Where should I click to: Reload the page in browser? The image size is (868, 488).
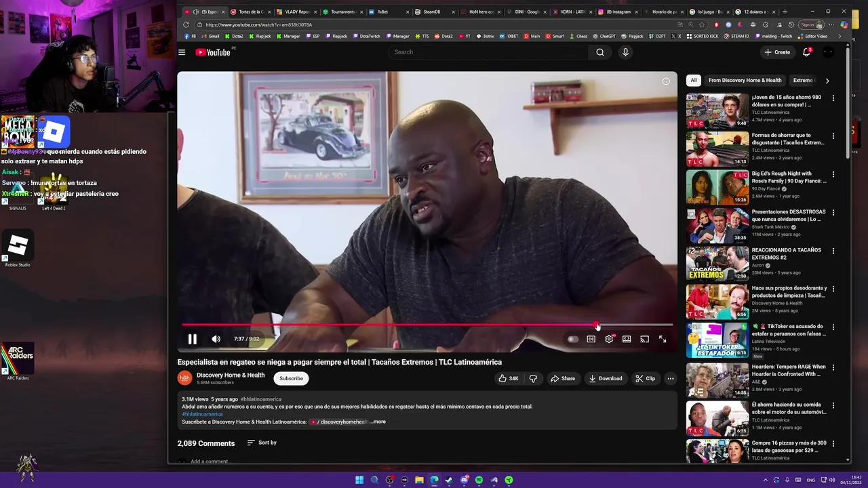pos(186,24)
